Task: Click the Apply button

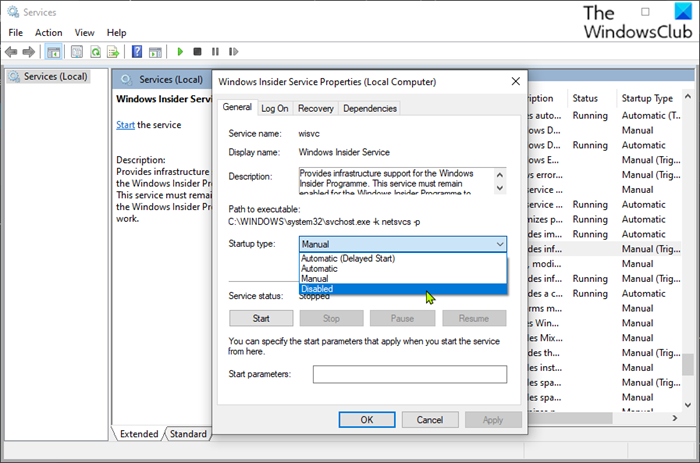Action: [493, 420]
